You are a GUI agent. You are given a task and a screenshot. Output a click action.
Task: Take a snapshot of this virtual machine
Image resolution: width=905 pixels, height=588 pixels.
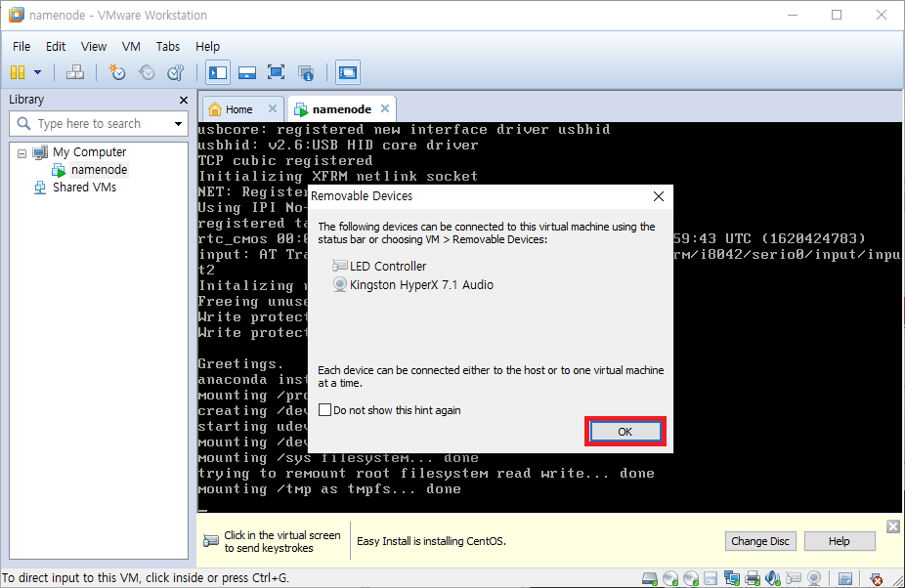pyautogui.click(x=117, y=72)
